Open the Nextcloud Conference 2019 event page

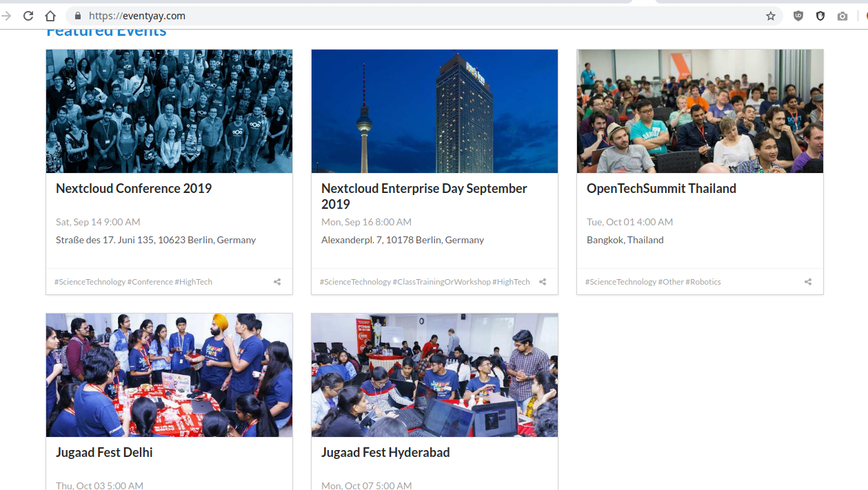pyautogui.click(x=133, y=188)
